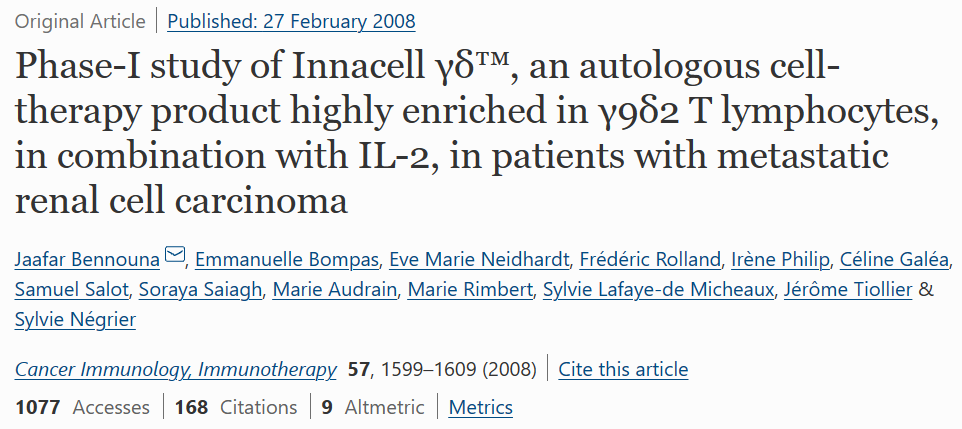
Task: Click the 168 Citations count
Action: tap(236, 407)
